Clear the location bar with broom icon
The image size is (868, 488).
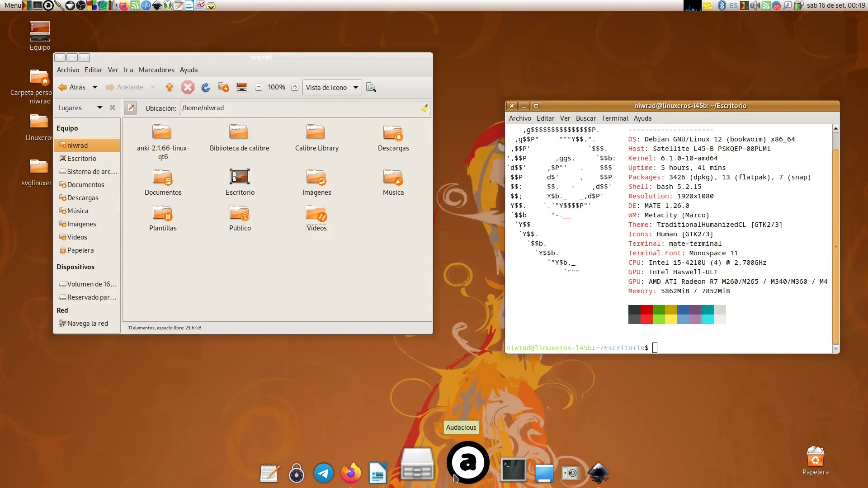[x=425, y=108]
